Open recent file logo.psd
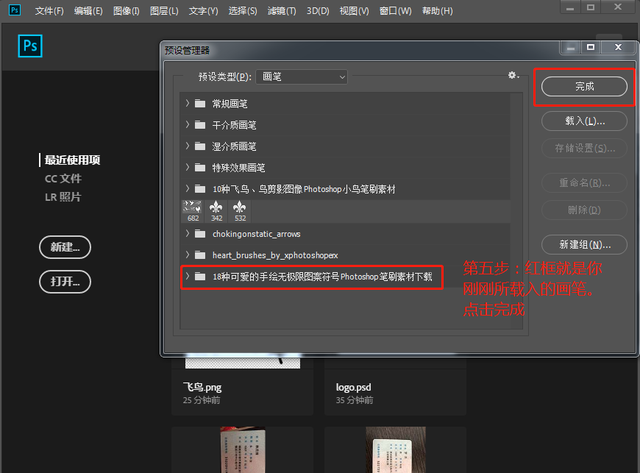Viewport: 640px width, 473px height. 395,387
